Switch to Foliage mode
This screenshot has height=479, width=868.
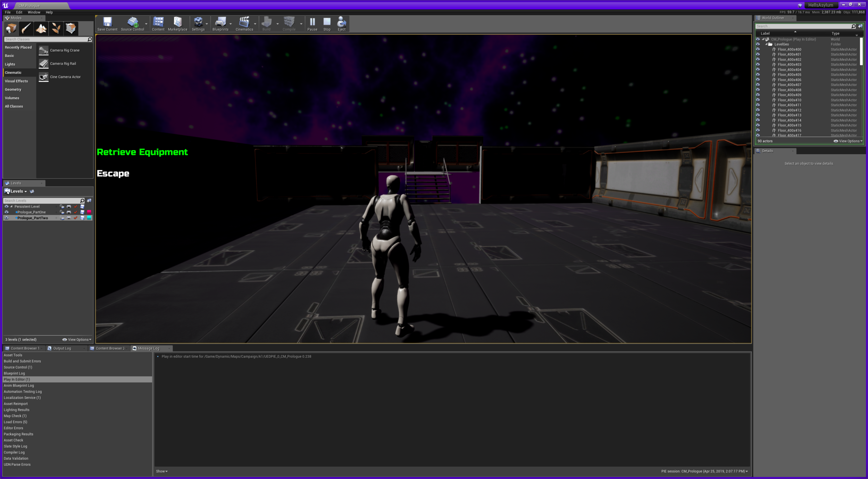(x=56, y=28)
